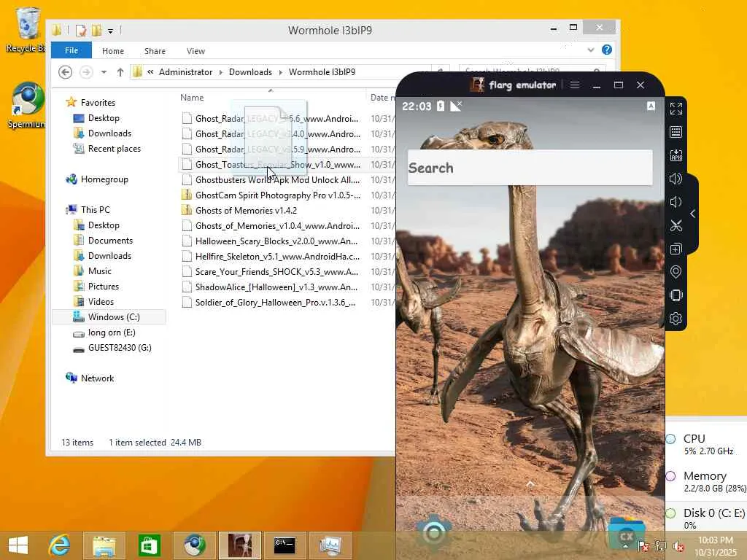Click the scissors screenshot icon in emulator sidebar
The image size is (747, 560).
[676, 225]
